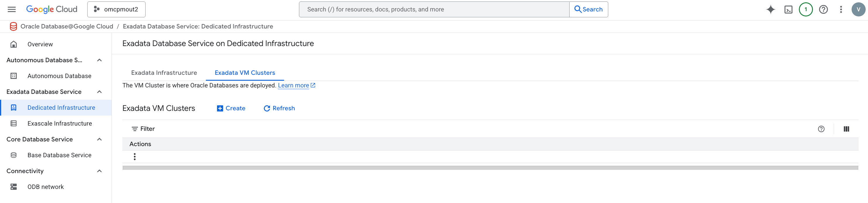Screen dimensions: 868x203
Task: Select the Exadata VM Clusters tab
Action: 245,73
